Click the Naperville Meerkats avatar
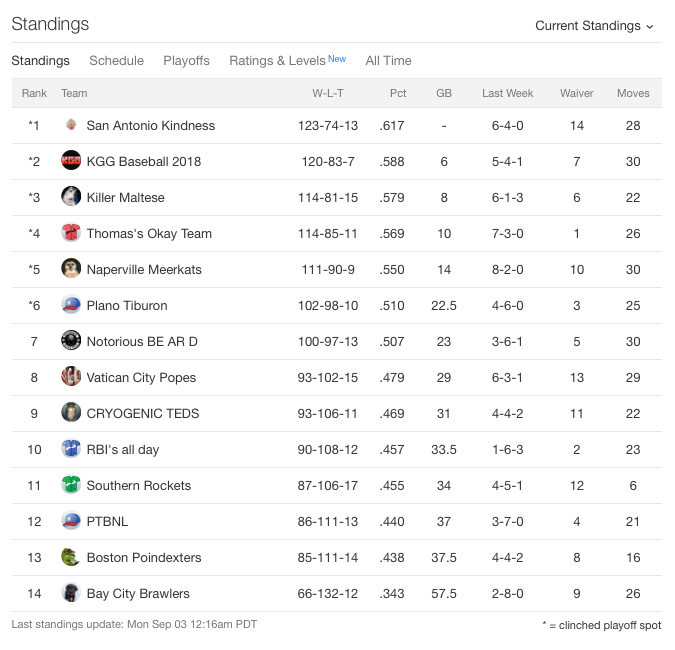 [71, 269]
